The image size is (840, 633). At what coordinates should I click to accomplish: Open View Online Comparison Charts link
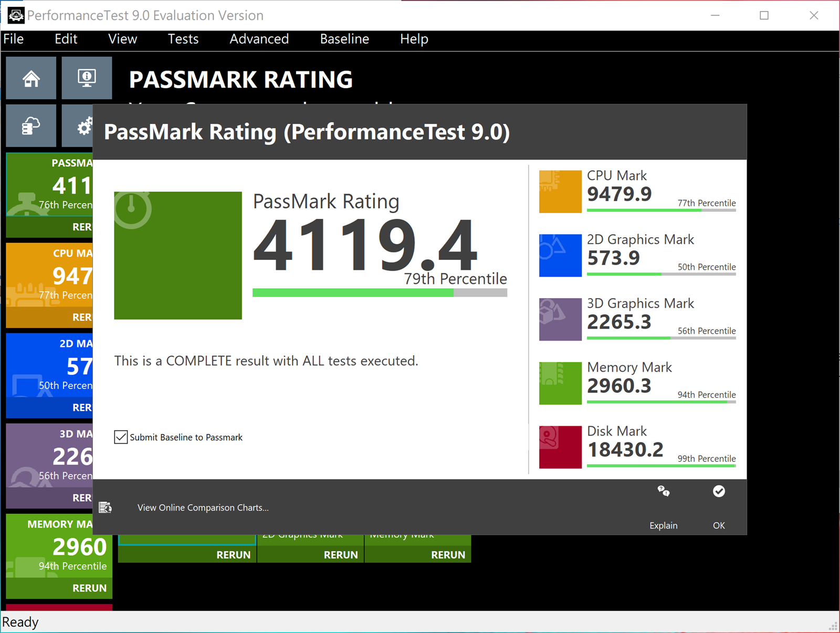[203, 508]
